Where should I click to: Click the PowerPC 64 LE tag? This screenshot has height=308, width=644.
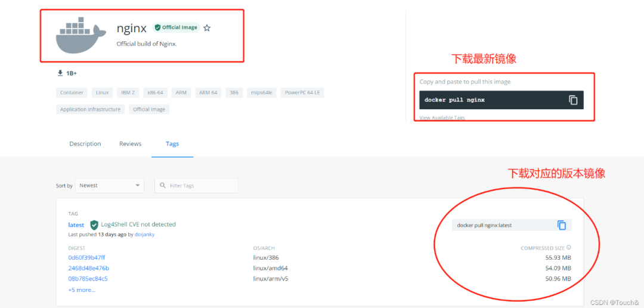(x=302, y=93)
